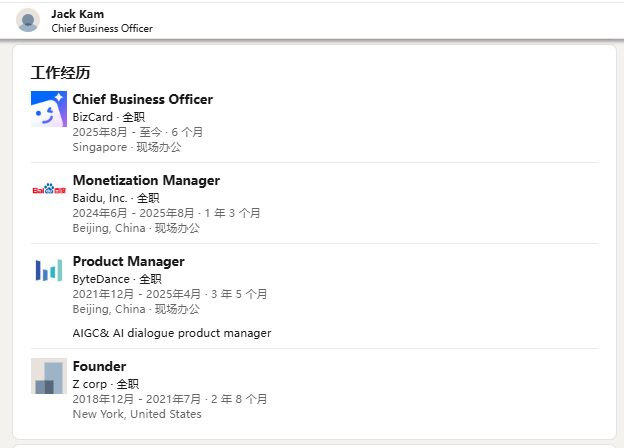Image resolution: width=624 pixels, height=448 pixels.
Task: Click the New York, United States location
Action: pyautogui.click(x=137, y=414)
